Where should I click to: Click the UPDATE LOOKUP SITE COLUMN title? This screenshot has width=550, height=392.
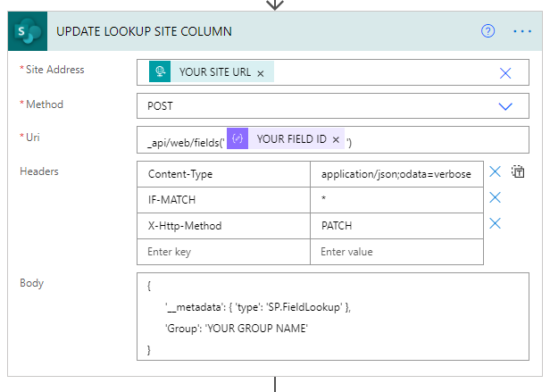coord(145,31)
